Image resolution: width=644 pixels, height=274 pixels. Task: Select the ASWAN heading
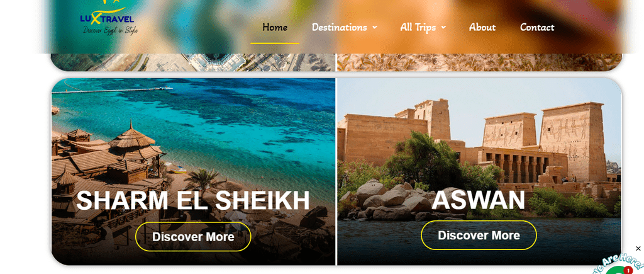tap(478, 200)
